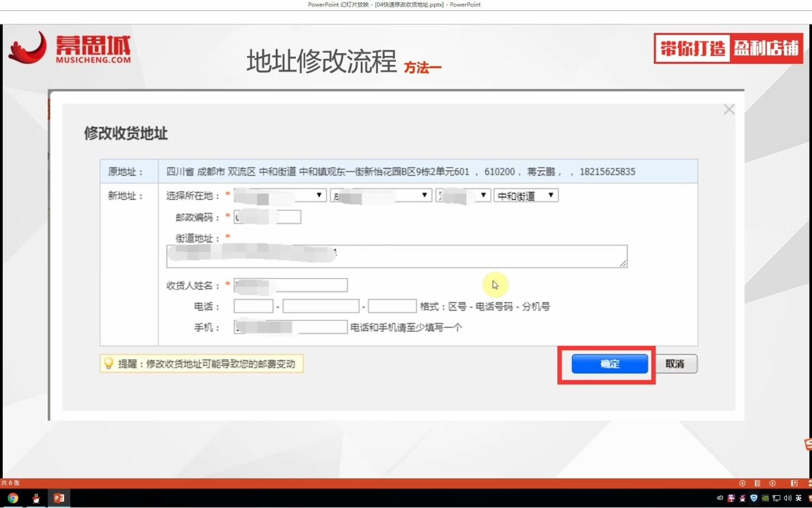Screen dimensions: 812x508
Task: Click the lightbulb reminder icon
Action: click(108, 364)
